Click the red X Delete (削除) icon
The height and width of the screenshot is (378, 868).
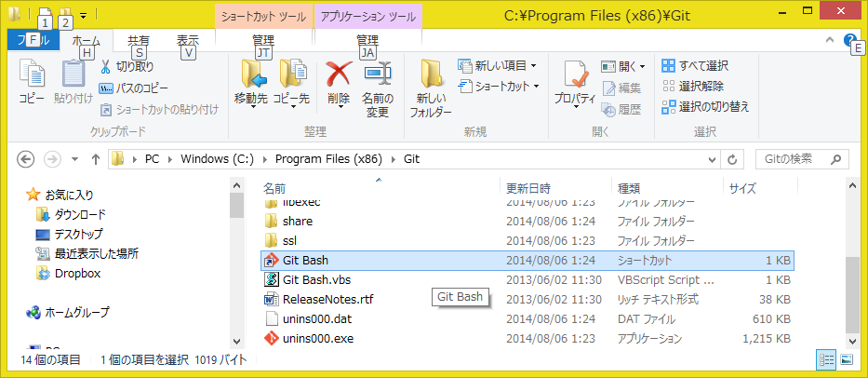pyautogui.click(x=339, y=73)
